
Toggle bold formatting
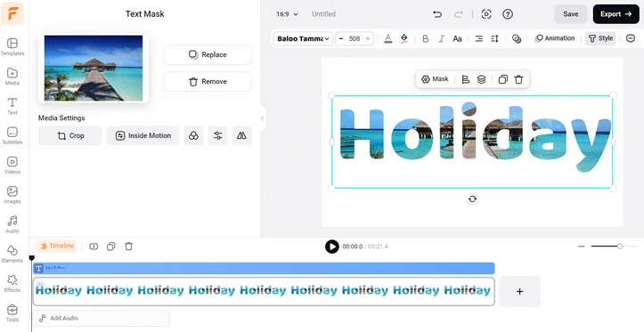click(426, 38)
